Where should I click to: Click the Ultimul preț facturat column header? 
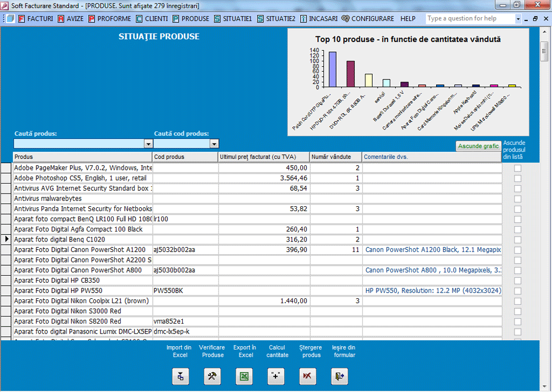pos(264,157)
